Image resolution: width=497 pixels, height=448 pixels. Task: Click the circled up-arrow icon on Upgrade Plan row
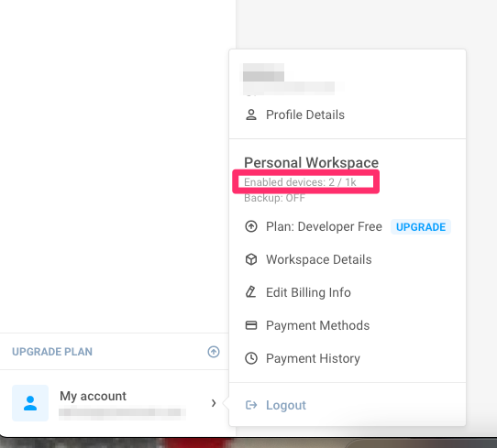point(214,352)
